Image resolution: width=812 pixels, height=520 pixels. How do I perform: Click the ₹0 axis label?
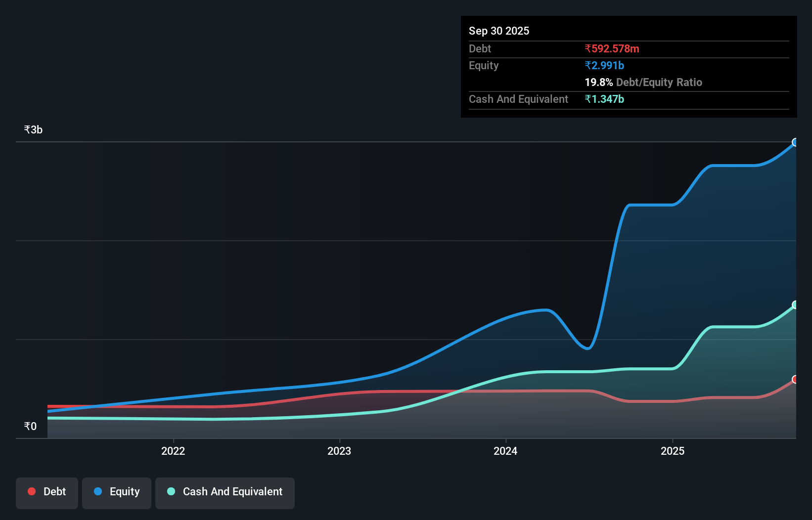click(x=30, y=426)
